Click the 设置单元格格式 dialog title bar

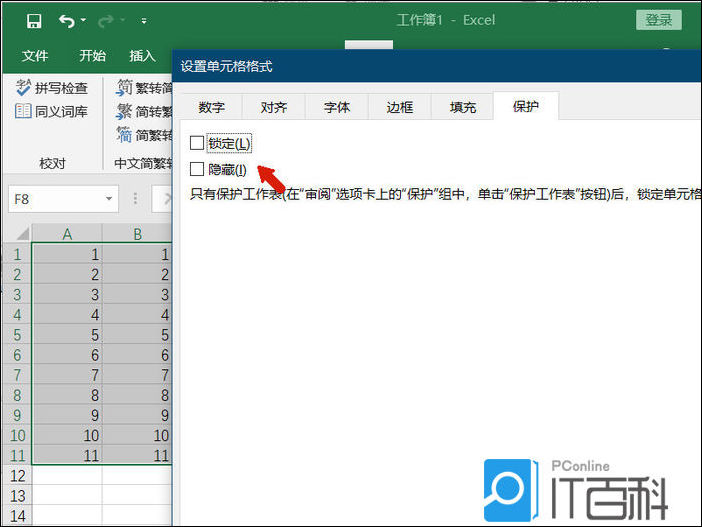437,66
